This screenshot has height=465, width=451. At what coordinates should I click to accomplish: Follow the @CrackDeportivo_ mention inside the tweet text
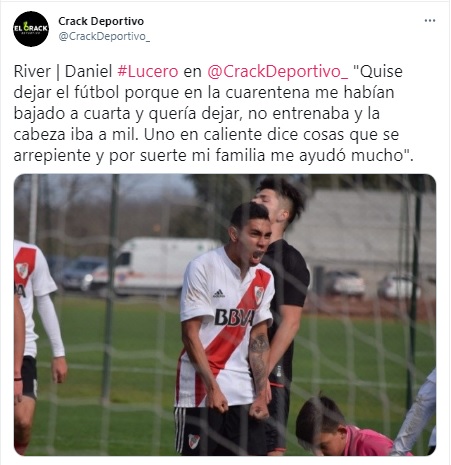coord(277,71)
